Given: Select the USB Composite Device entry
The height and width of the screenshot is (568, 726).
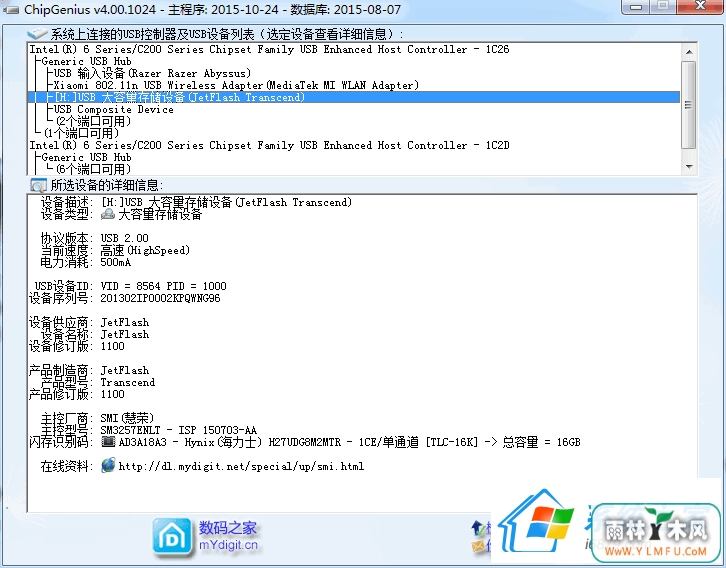Looking at the screenshot, I should click(x=113, y=110).
